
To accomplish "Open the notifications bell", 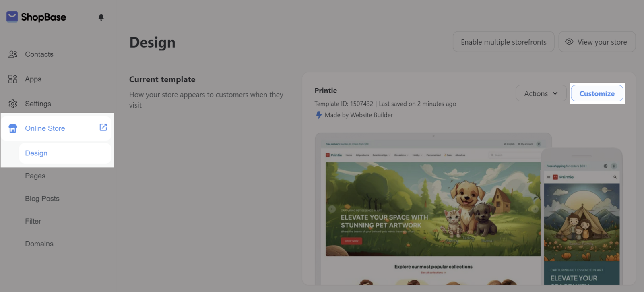I will [101, 17].
